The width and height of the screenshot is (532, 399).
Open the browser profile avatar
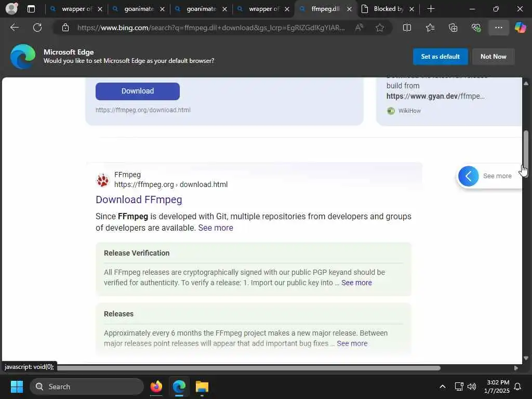coord(11,9)
